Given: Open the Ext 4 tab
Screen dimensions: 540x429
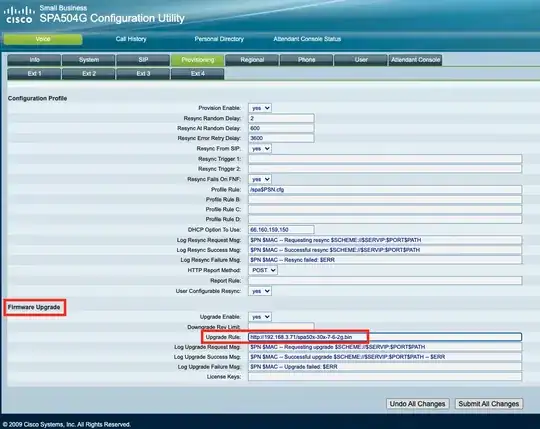Looking at the screenshot, I should (197, 74).
